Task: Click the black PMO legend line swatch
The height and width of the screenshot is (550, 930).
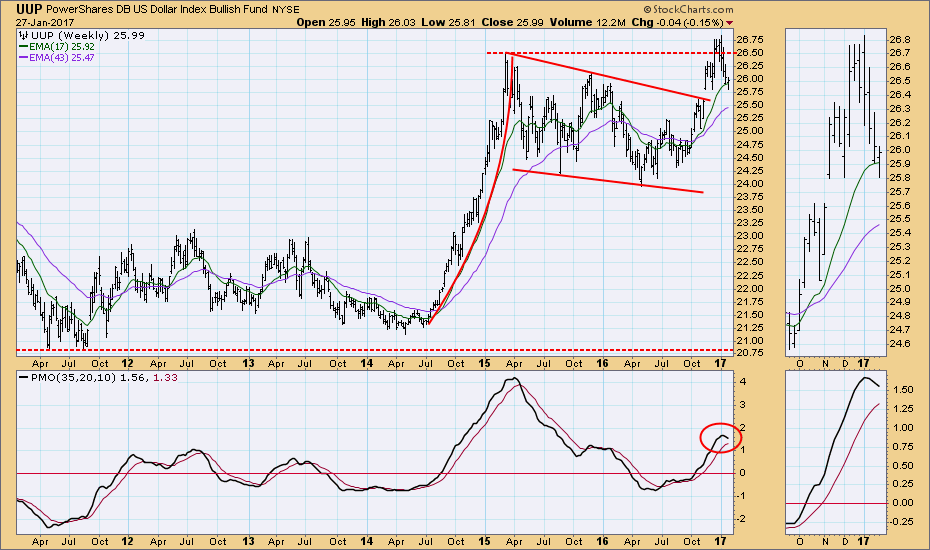Action: click(x=24, y=377)
